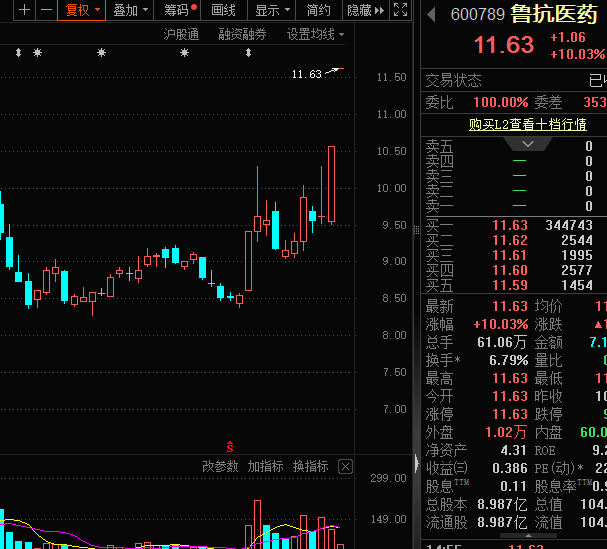607x549 pixels.
Task: Click the first star event marker above chart
Action: coord(38,52)
